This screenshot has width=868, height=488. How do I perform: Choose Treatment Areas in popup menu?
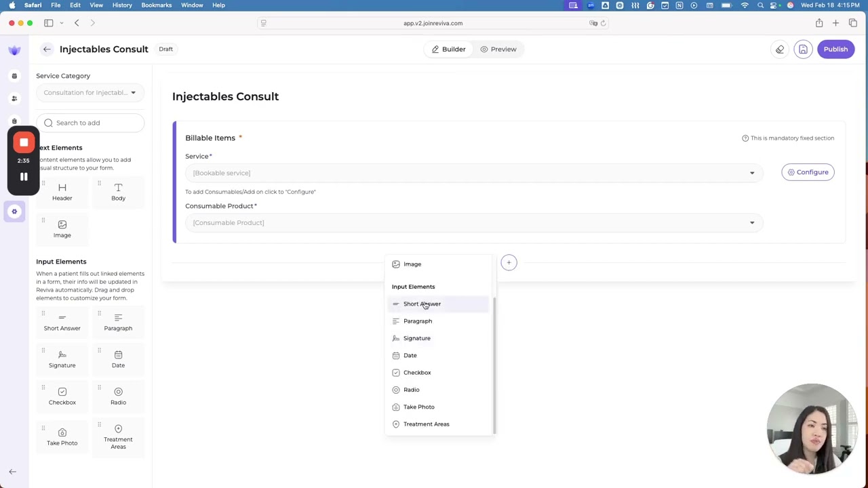(x=439, y=424)
